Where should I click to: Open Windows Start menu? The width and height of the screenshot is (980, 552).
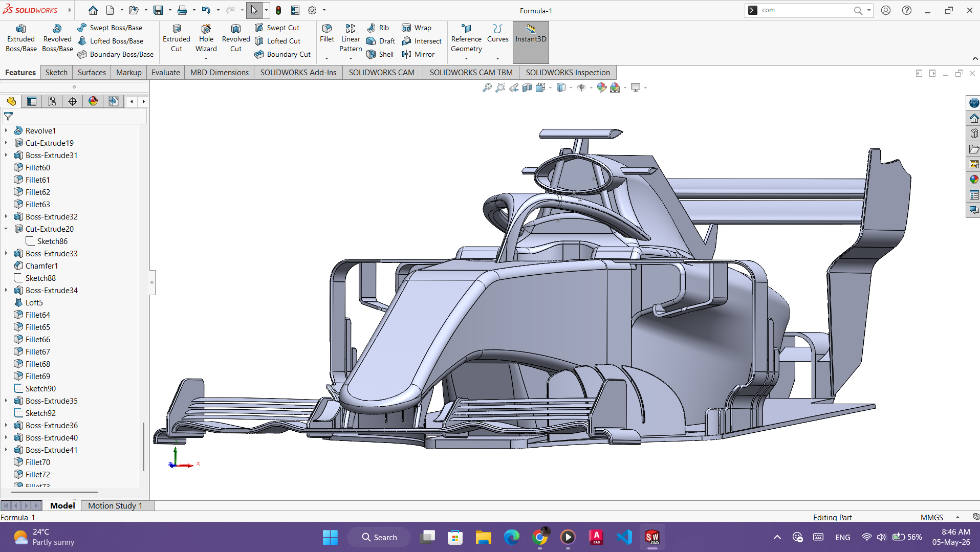click(330, 537)
